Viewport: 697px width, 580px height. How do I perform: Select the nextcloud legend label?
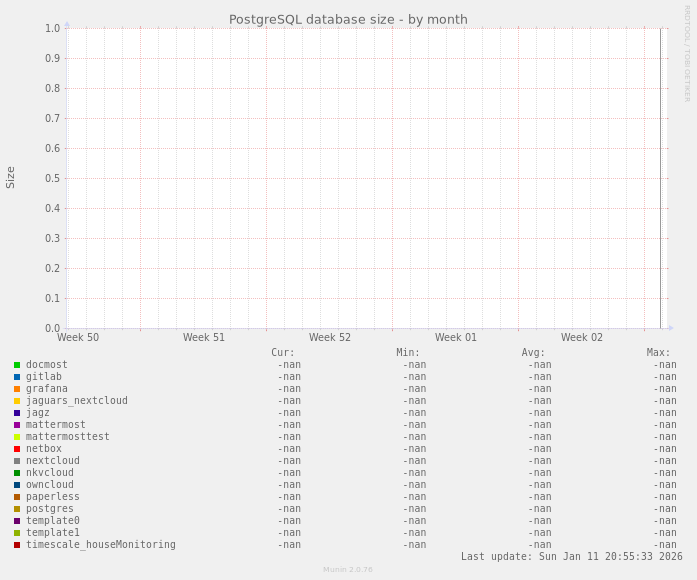pyautogui.click(x=52, y=460)
